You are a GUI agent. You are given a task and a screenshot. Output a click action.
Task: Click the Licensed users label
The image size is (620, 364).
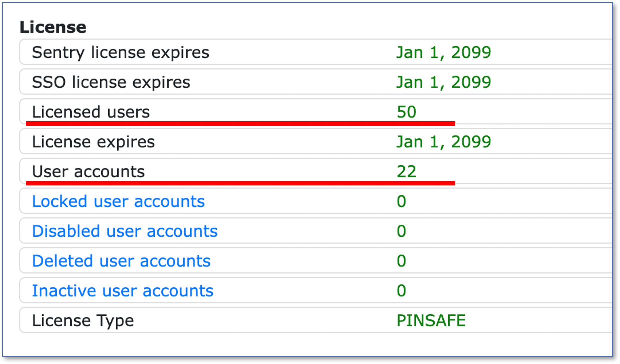pos(91,112)
